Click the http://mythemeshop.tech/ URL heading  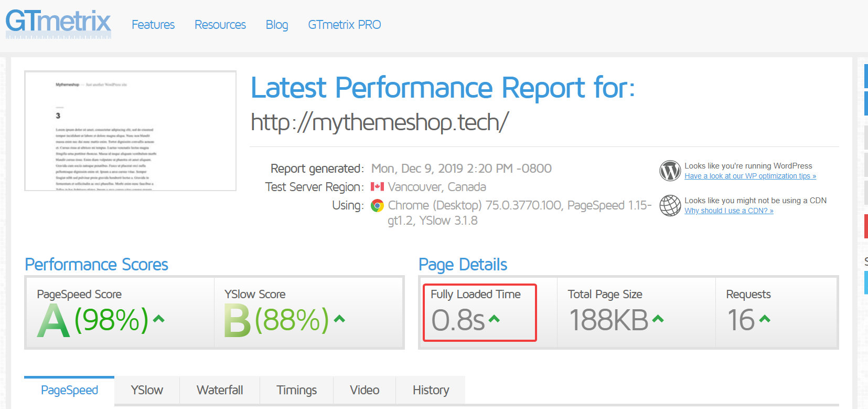pyautogui.click(x=380, y=122)
